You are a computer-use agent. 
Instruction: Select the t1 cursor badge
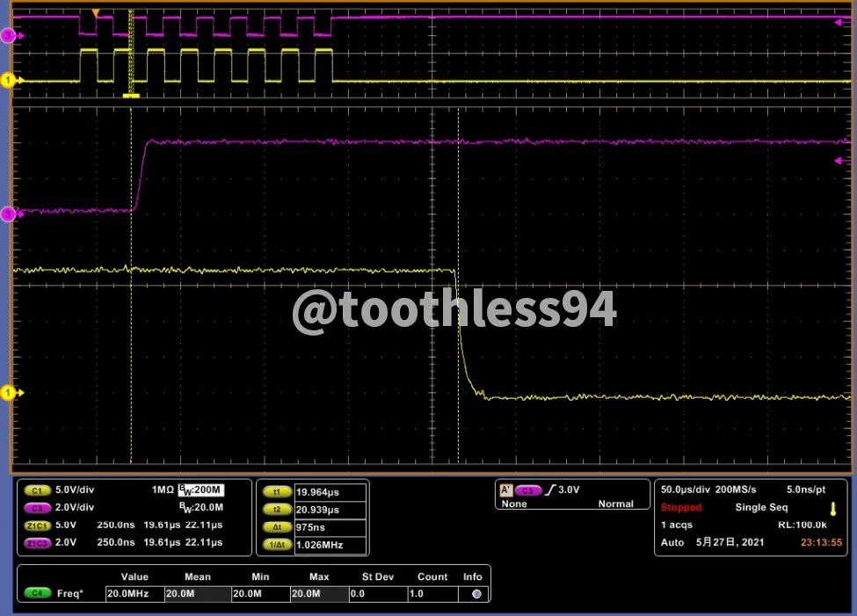pos(277,492)
